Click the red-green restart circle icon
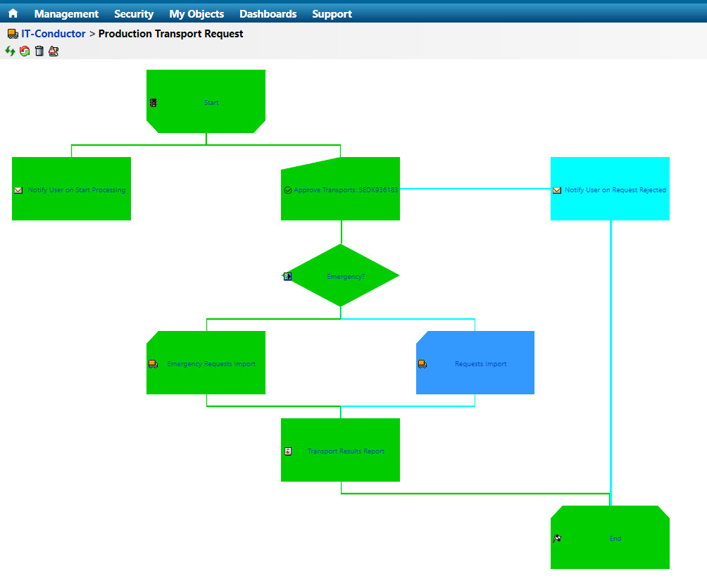Image resolution: width=707 pixels, height=588 pixels. 25,51
